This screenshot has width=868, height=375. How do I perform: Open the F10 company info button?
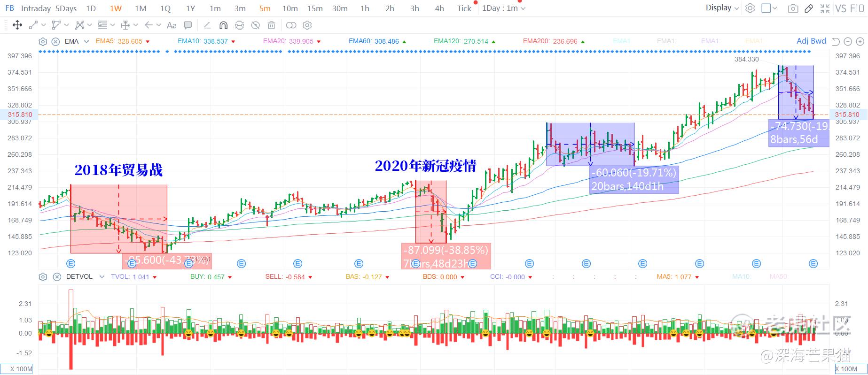857,8
